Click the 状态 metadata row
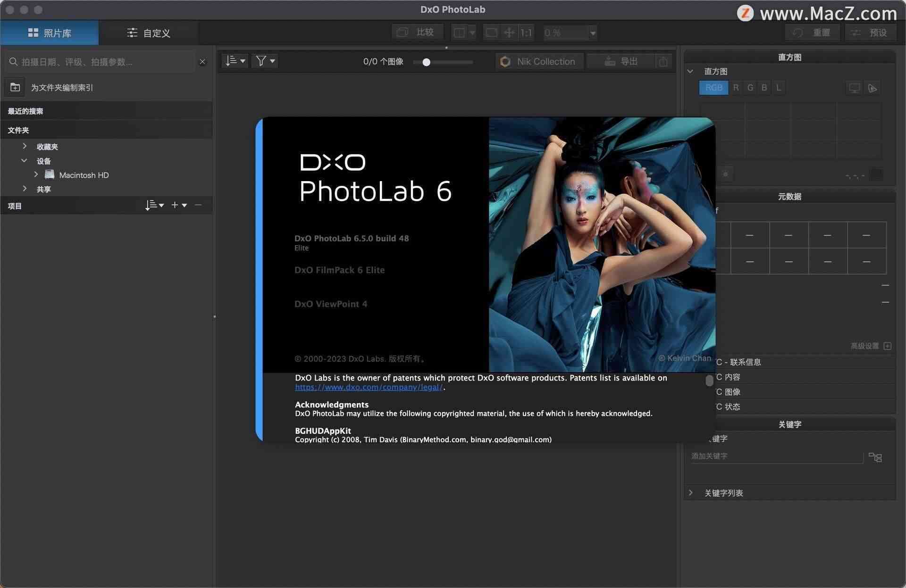 (805, 407)
